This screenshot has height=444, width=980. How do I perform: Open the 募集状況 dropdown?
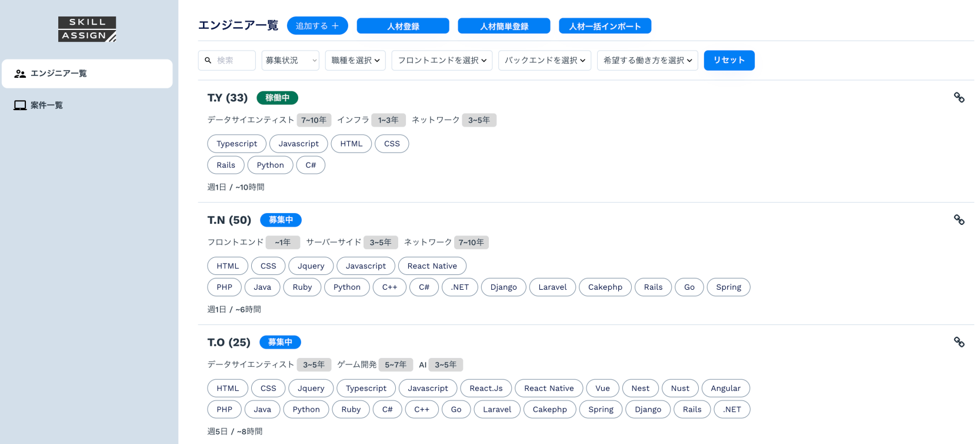click(x=290, y=61)
